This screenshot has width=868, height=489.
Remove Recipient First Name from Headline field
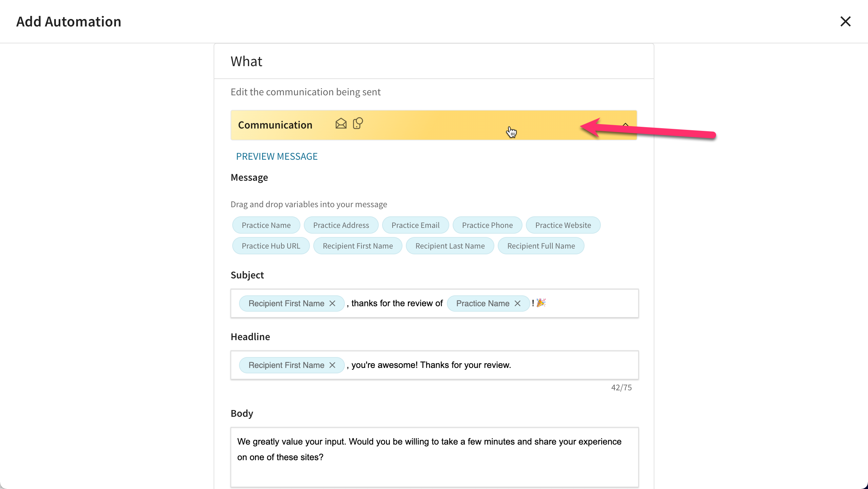[x=332, y=365]
